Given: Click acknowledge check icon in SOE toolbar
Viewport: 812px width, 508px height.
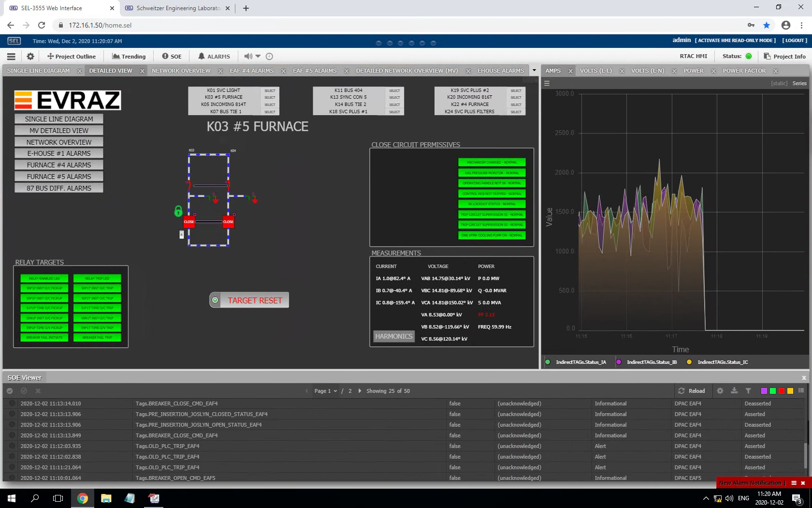Looking at the screenshot, I should [x=10, y=391].
